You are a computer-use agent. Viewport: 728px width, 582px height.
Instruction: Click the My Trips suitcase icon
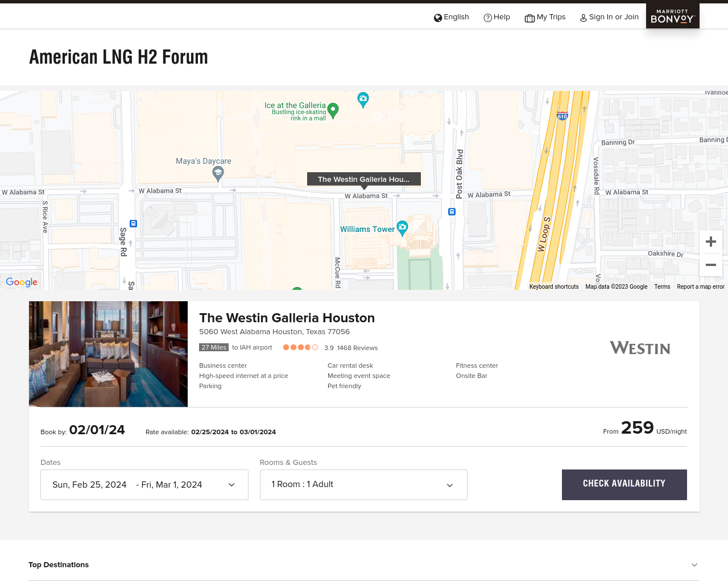530,18
